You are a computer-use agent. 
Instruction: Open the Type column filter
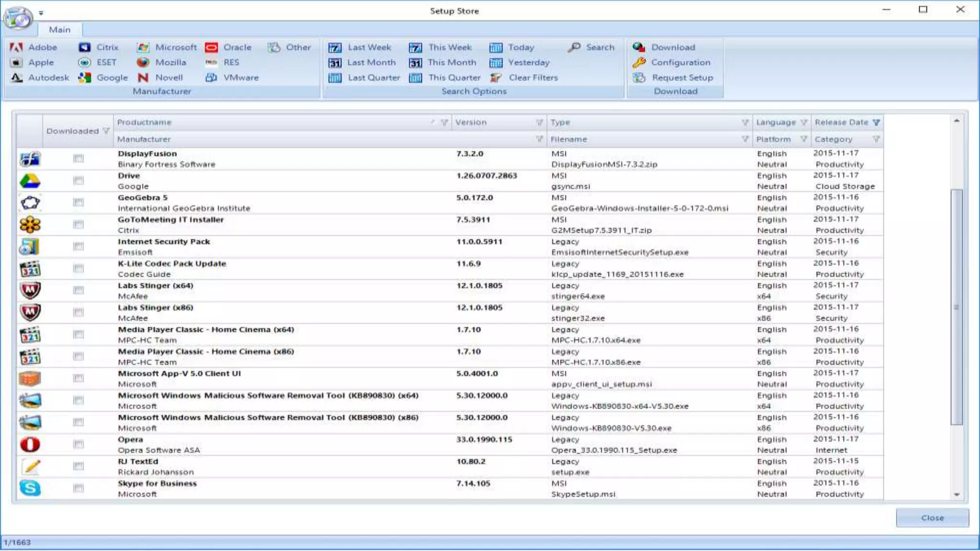(x=745, y=122)
